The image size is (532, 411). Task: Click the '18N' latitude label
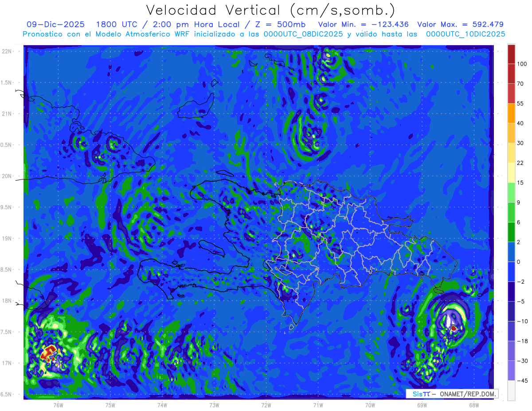7,301
